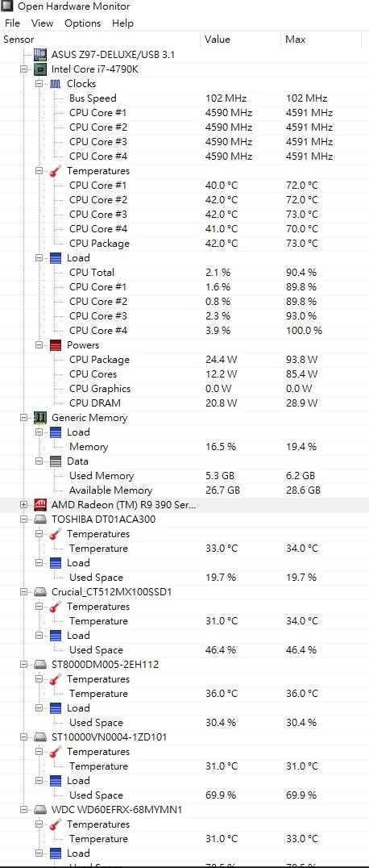Image resolution: width=369 pixels, height=868 pixels.
Task: Click the CPU Temperatures thermometer icon
Action: 56,170
